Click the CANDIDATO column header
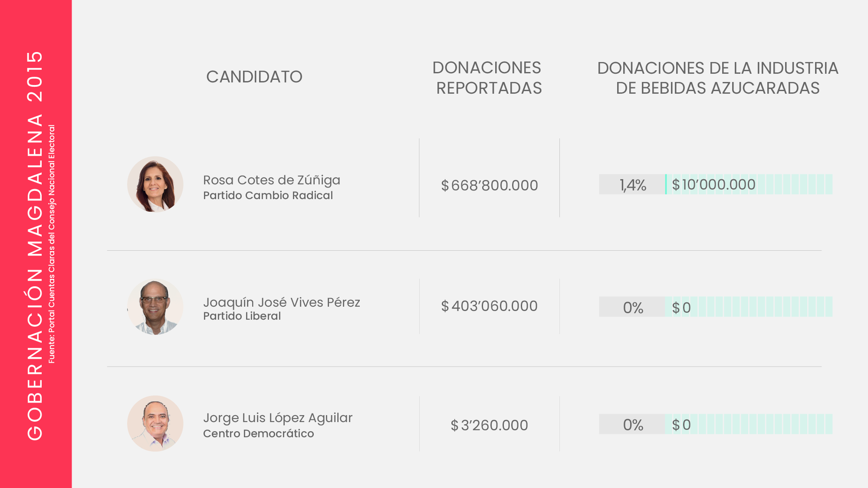This screenshot has height=488, width=868. (254, 77)
